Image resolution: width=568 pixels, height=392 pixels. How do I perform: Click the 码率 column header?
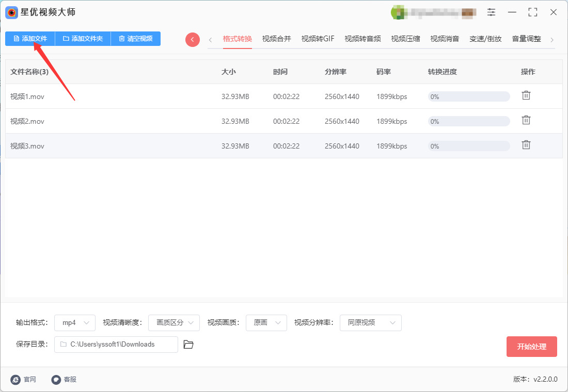click(384, 72)
